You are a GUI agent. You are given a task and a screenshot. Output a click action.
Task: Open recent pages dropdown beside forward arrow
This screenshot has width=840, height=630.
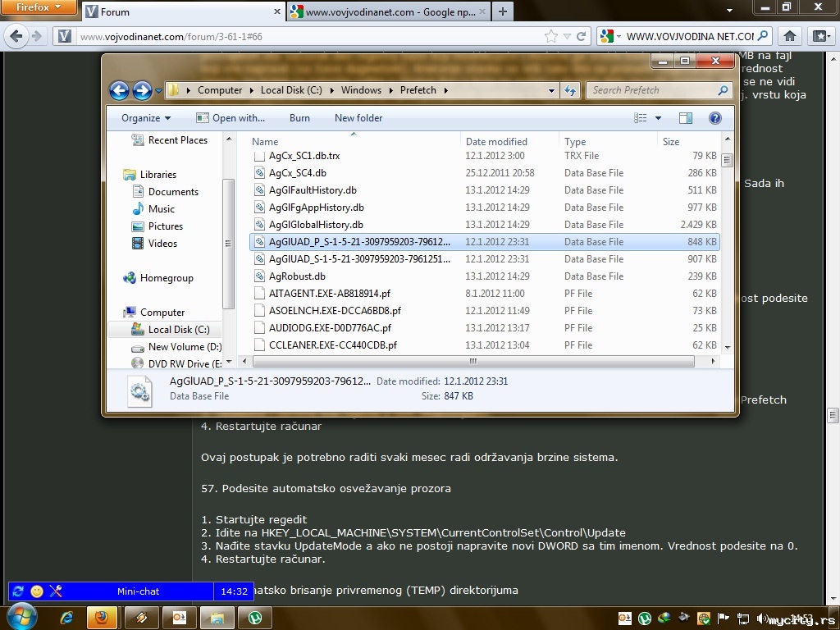click(x=158, y=91)
